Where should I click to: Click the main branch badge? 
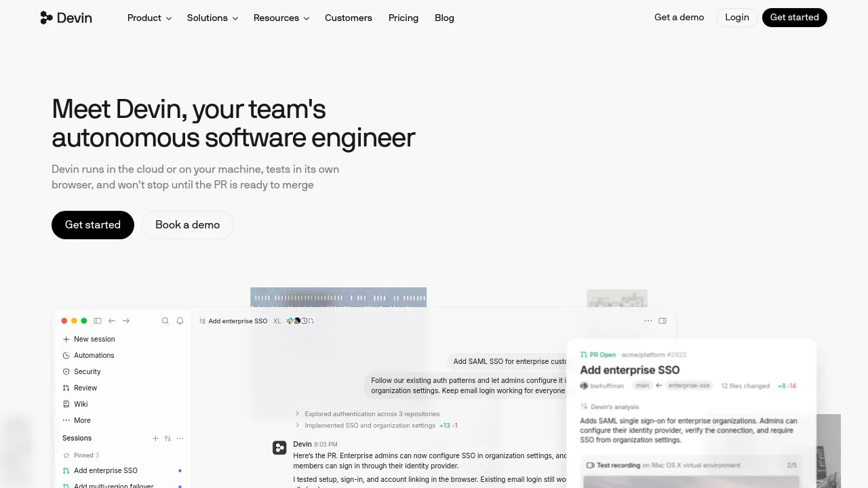tap(642, 386)
